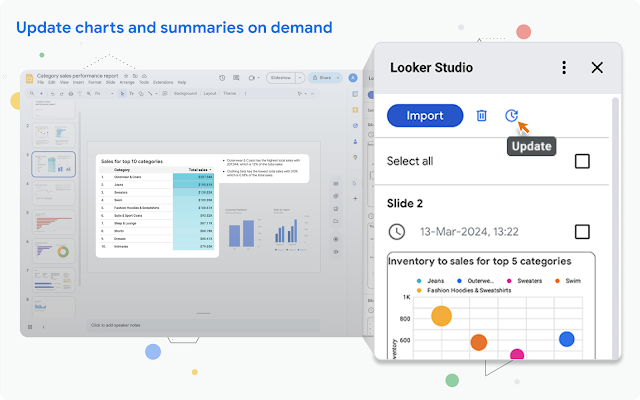
Task: Click the clock icon beside 13-Mar-2024
Action: pos(396,232)
